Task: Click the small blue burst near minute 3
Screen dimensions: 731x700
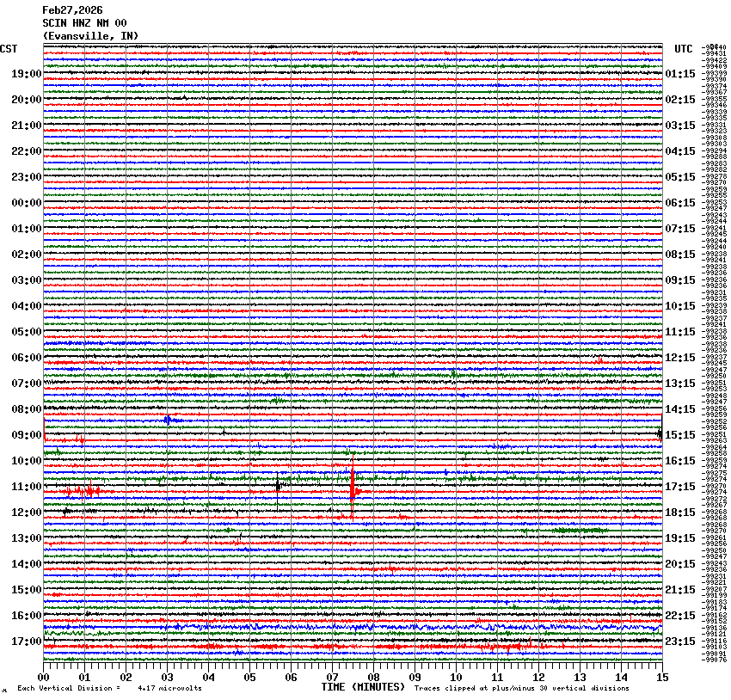Action: [169, 420]
